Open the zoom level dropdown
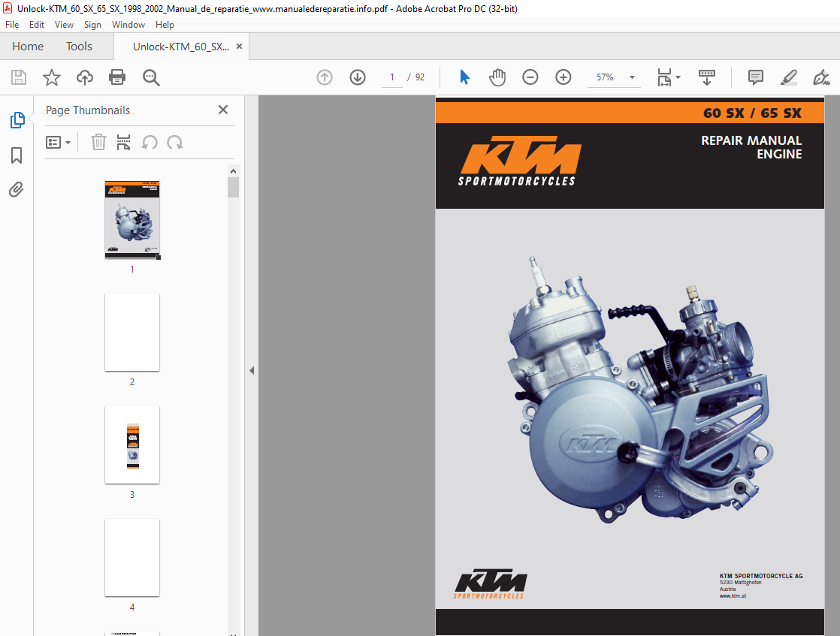Viewport: 840px width, 636px height. tap(632, 77)
